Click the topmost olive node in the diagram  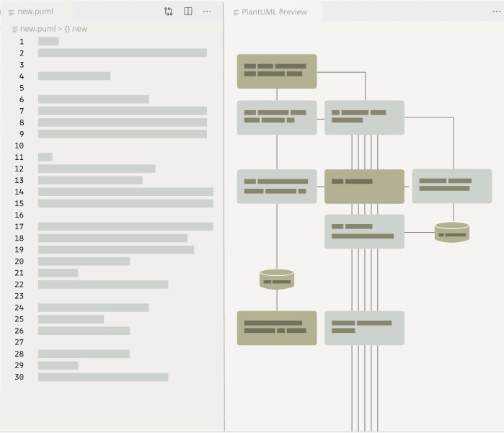point(277,71)
